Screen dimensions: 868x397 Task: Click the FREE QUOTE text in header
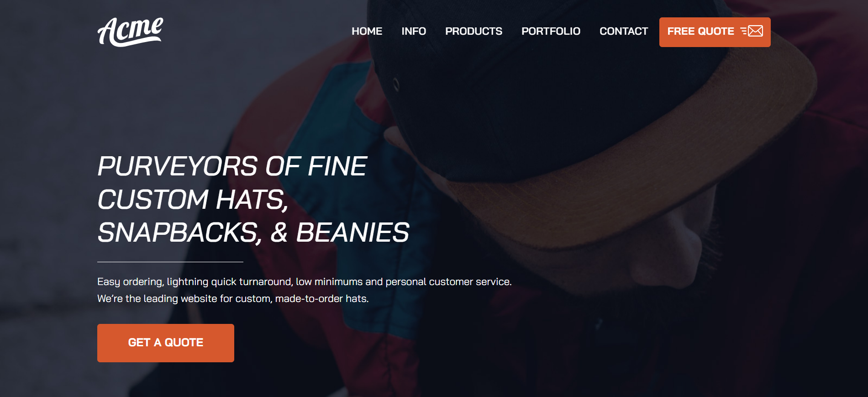click(700, 32)
